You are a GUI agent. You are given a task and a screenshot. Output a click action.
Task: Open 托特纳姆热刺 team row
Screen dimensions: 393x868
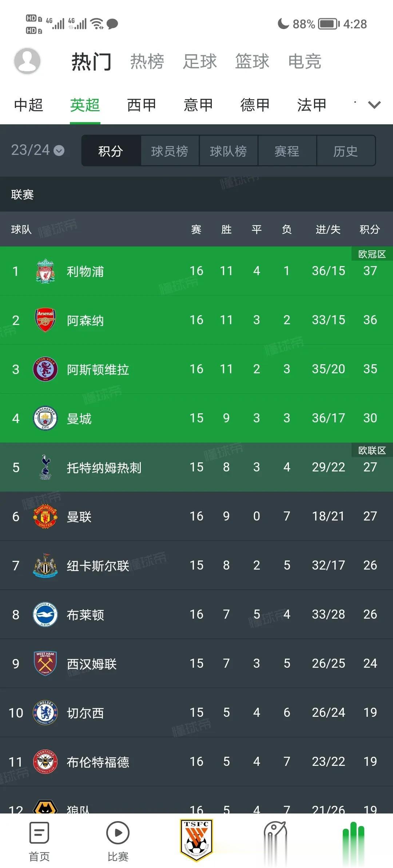pos(196,467)
